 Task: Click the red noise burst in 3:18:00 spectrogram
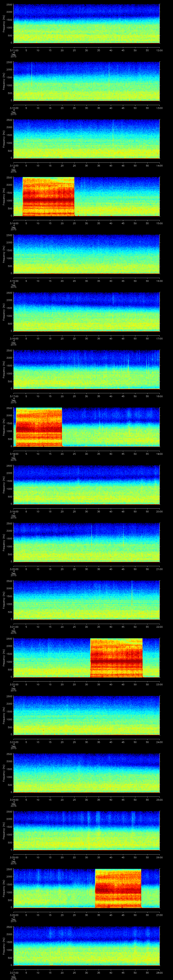[39, 427]
